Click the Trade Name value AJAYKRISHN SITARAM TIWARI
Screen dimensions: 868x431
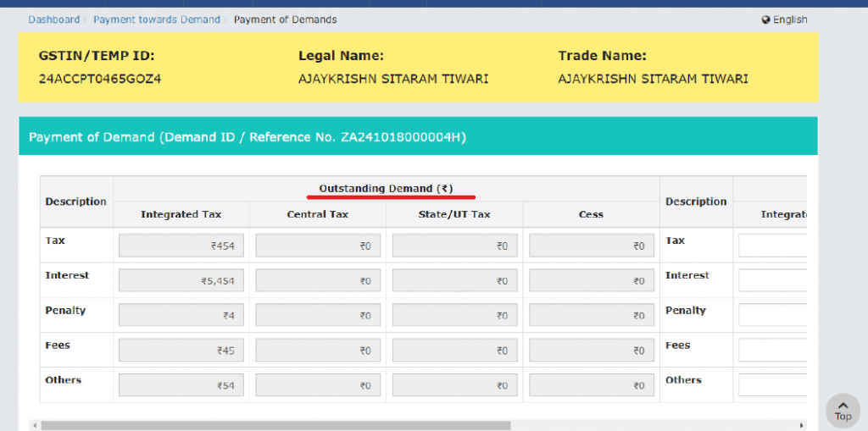tap(654, 79)
